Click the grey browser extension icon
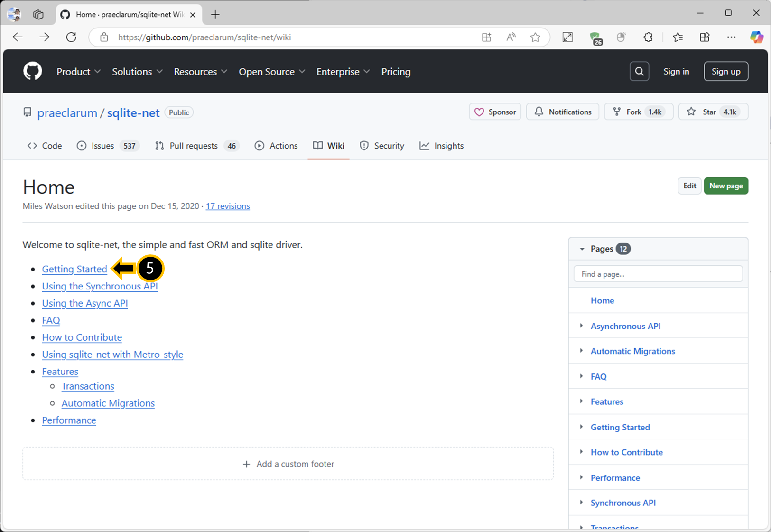 click(x=621, y=37)
